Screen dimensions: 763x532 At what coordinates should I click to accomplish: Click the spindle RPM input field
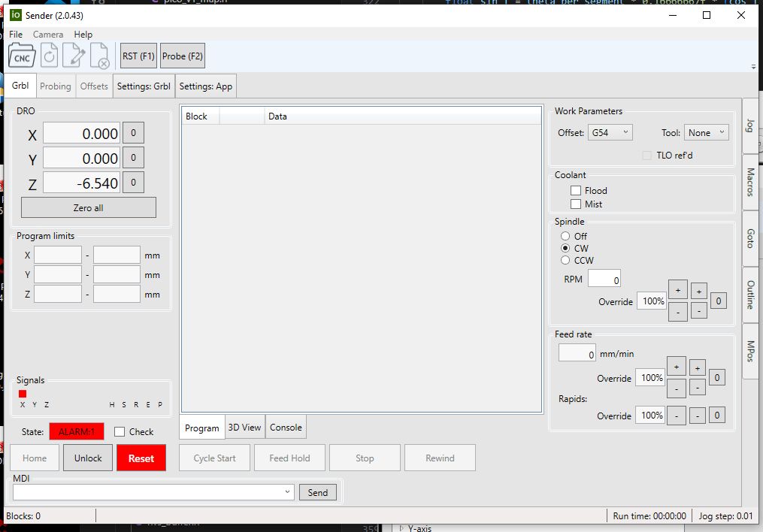point(604,278)
